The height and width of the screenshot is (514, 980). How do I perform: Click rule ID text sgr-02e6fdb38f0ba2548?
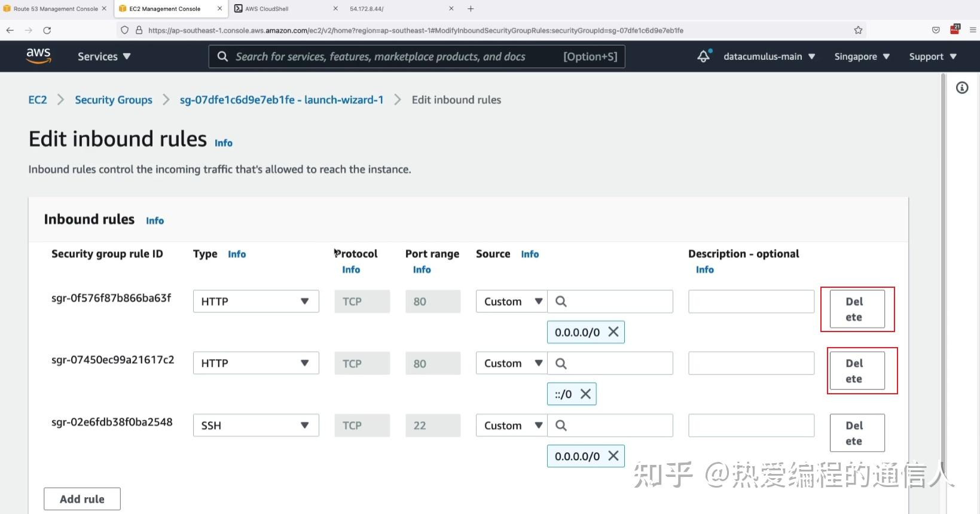coord(112,422)
